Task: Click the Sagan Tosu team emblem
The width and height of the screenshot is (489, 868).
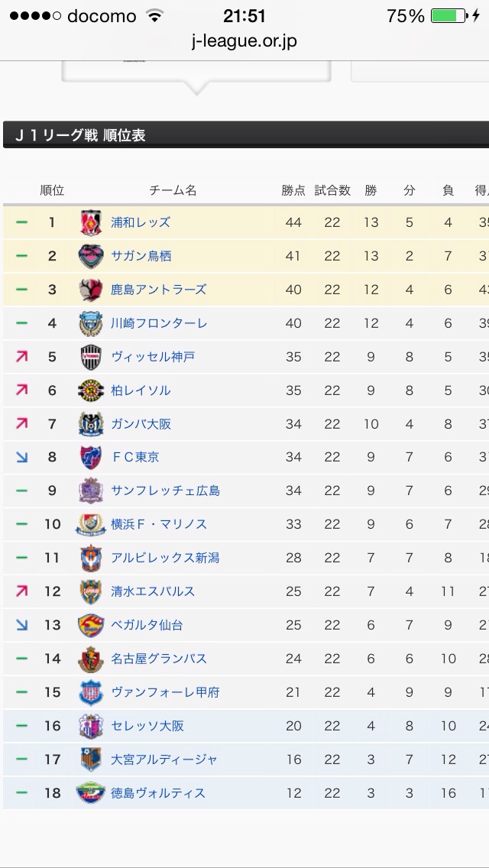Action: (91, 256)
